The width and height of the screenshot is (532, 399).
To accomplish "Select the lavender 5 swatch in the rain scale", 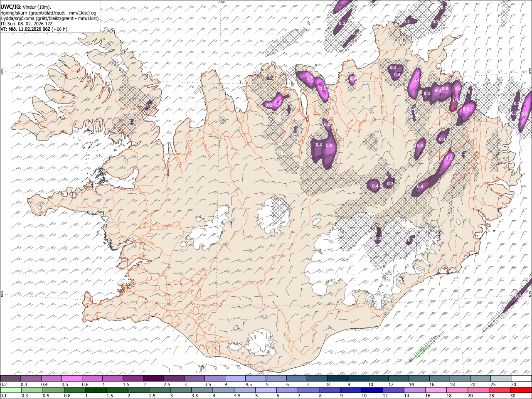I will [x=266, y=390].
